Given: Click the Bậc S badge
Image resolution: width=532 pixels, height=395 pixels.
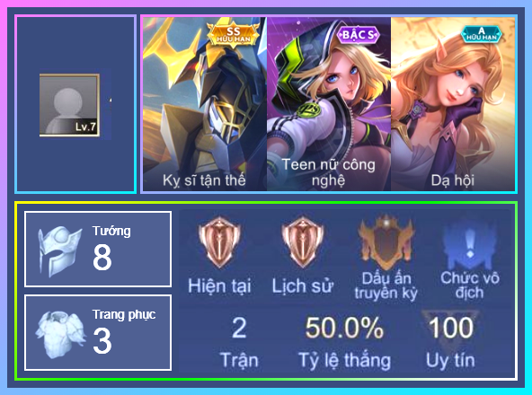Looking at the screenshot, I should point(359,35).
